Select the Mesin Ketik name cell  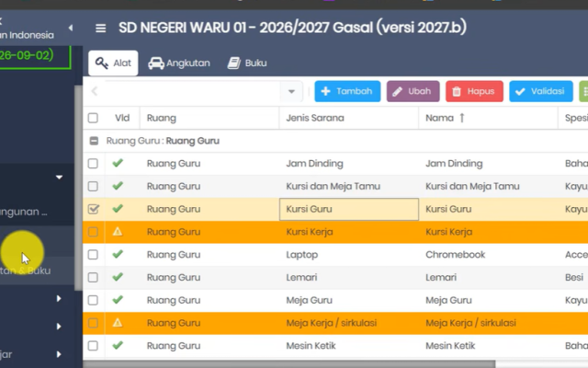click(x=488, y=346)
